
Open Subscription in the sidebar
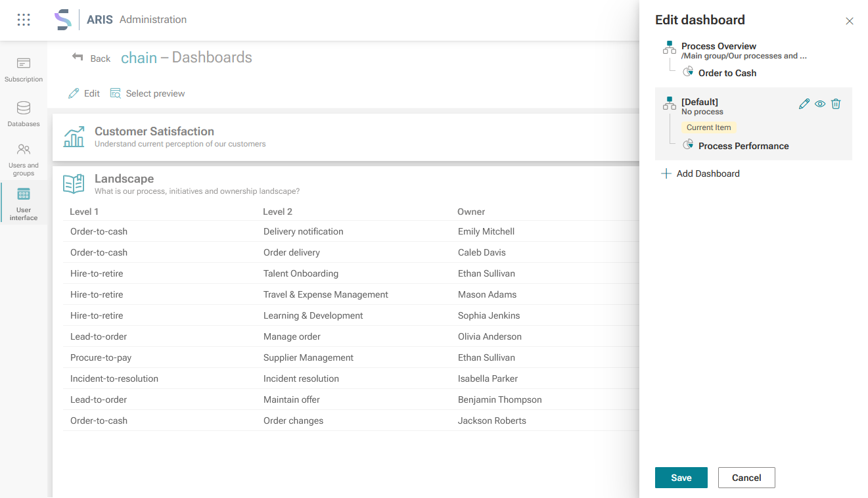pos(24,70)
